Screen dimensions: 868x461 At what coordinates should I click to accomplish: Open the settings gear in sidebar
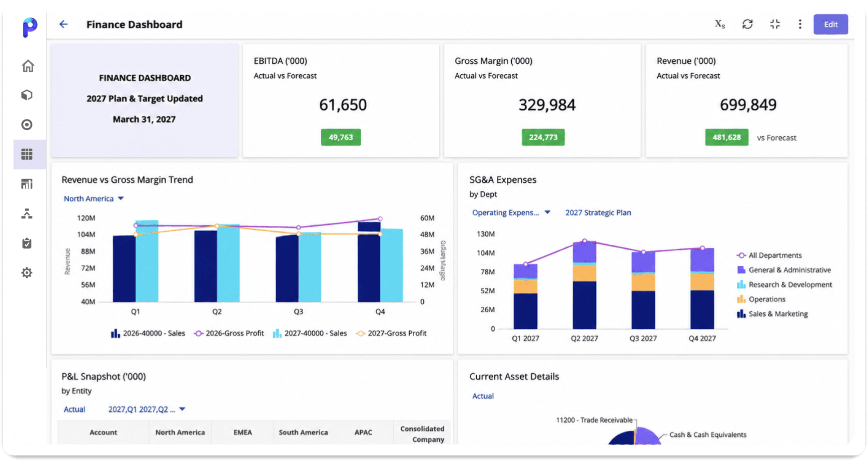27,273
